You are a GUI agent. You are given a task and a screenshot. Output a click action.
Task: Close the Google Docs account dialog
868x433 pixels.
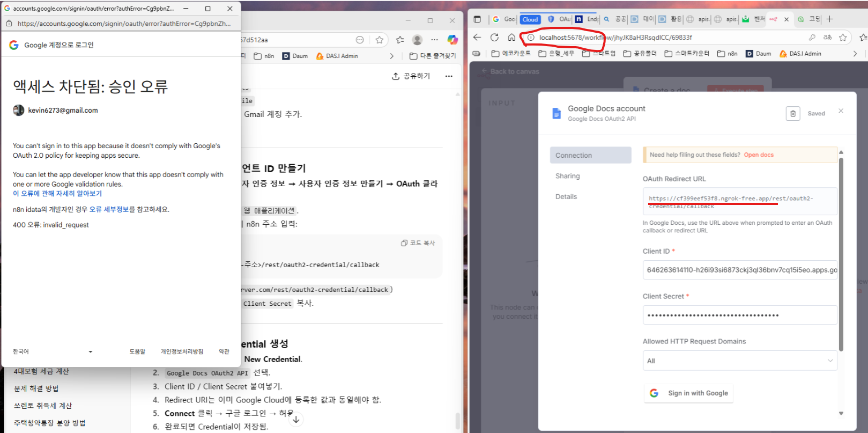pyautogui.click(x=841, y=111)
